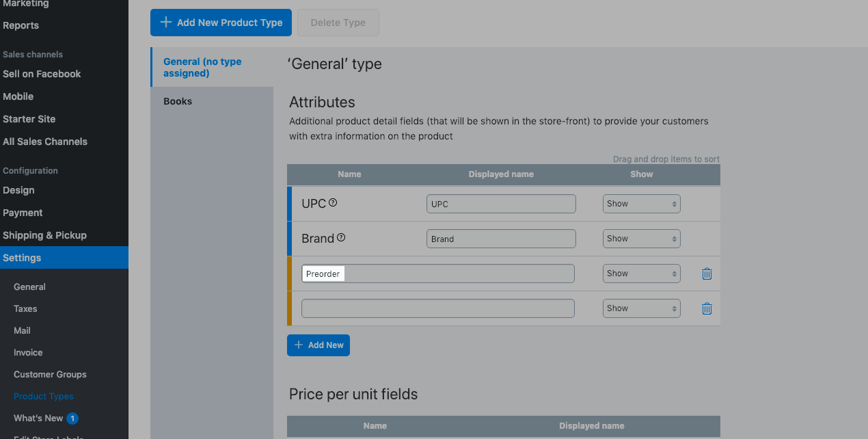Image resolution: width=868 pixels, height=439 pixels.
Task: Edit the UPC displayed name field
Action: pos(501,204)
